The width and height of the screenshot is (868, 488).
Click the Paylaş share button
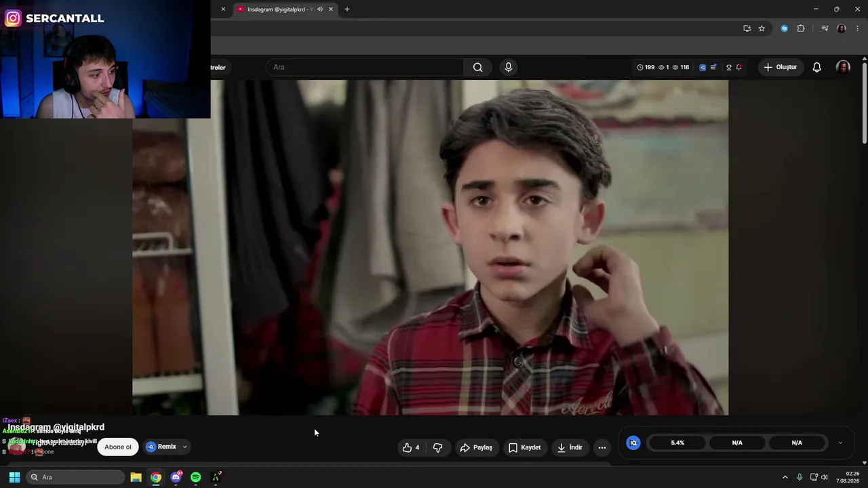[x=476, y=447]
